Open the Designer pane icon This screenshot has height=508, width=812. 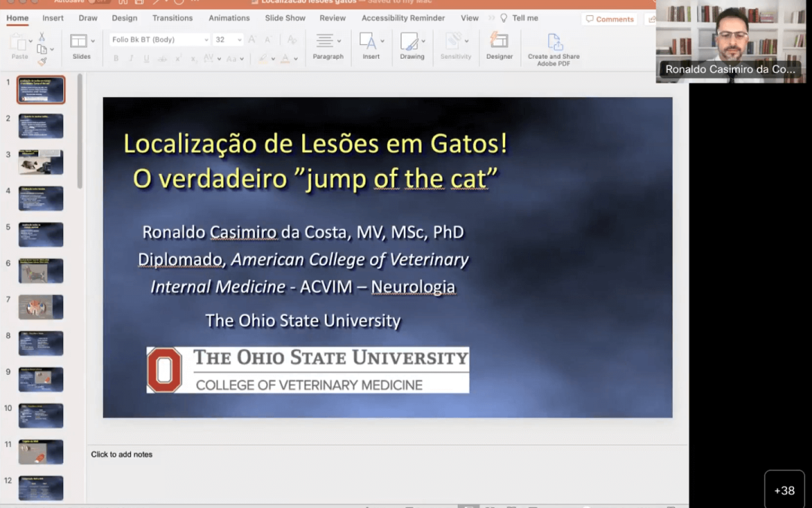pyautogui.click(x=498, y=42)
